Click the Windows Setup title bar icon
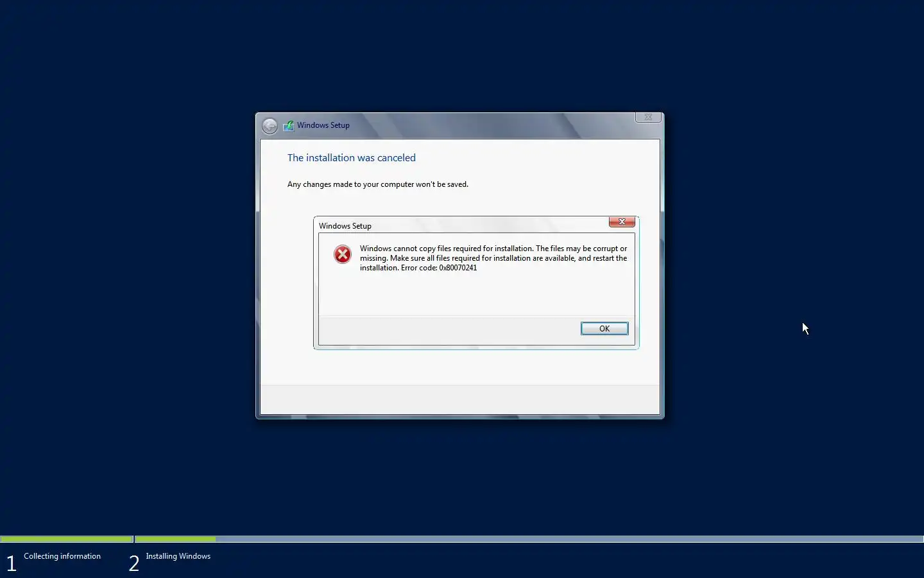The image size is (924, 578). point(289,125)
